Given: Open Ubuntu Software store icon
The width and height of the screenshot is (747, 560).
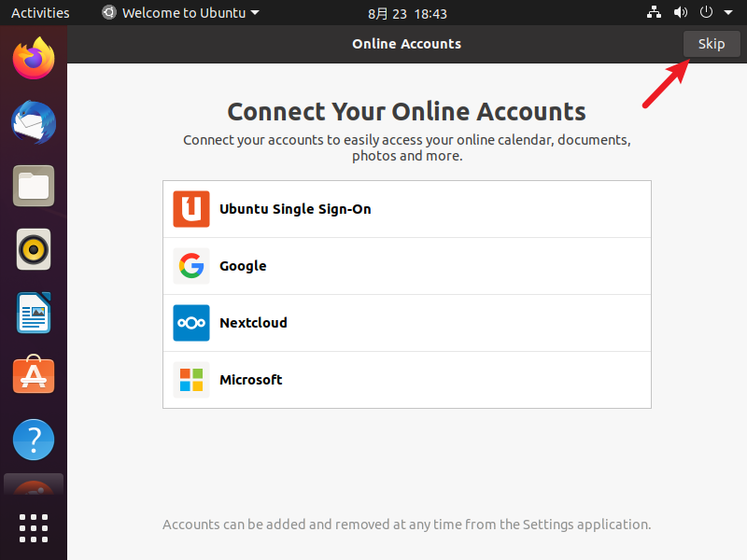Looking at the screenshot, I should [34, 375].
